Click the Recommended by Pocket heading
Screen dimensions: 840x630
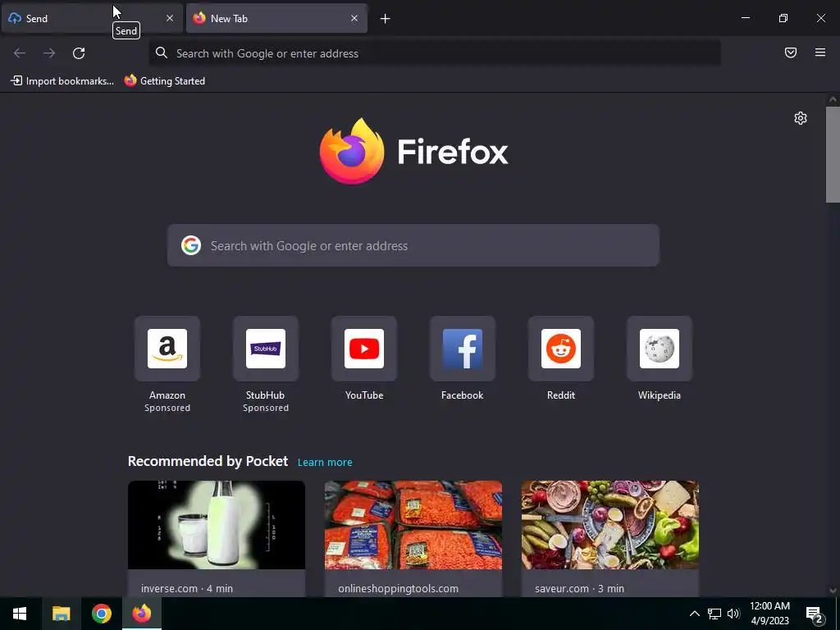(208, 461)
